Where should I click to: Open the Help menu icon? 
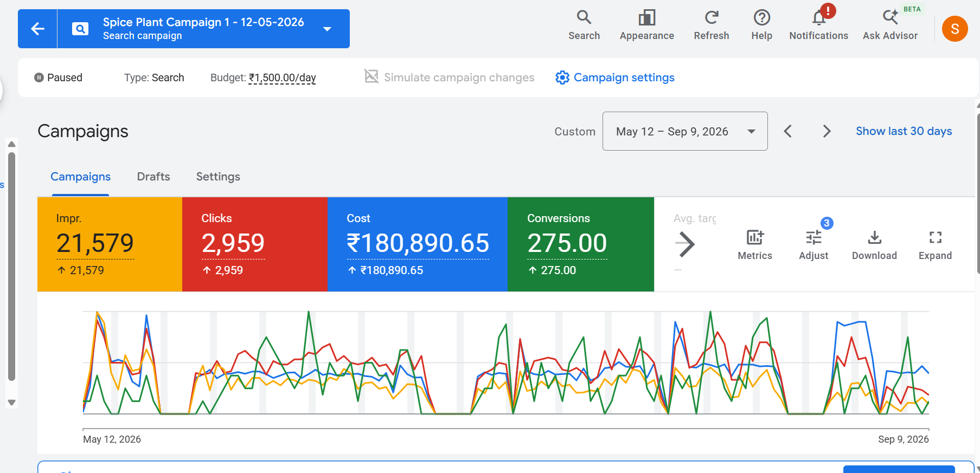(761, 25)
